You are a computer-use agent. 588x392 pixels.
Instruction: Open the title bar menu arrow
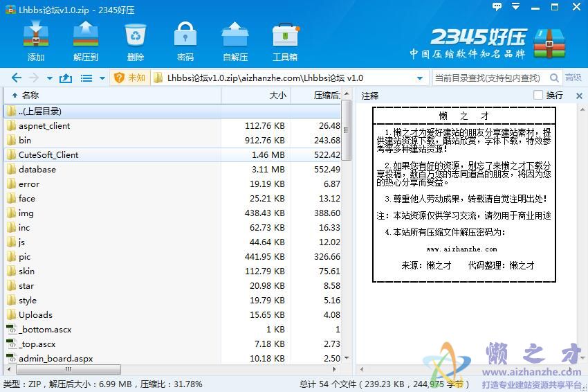coord(516,6)
